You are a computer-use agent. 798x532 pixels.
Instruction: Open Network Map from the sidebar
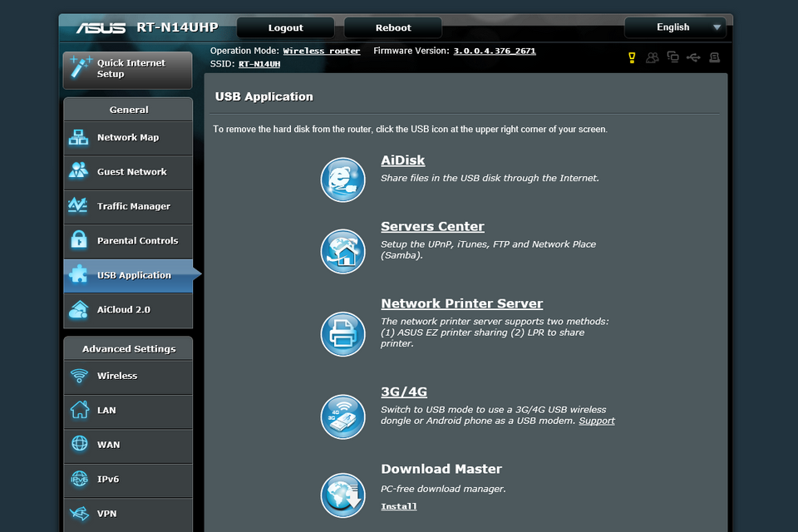tap(128, 138)
